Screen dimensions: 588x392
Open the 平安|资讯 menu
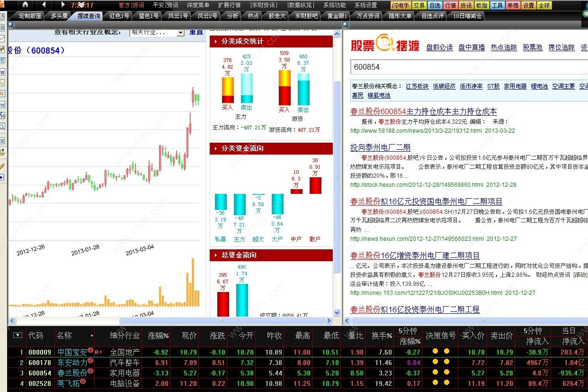(x=165, y=5)
